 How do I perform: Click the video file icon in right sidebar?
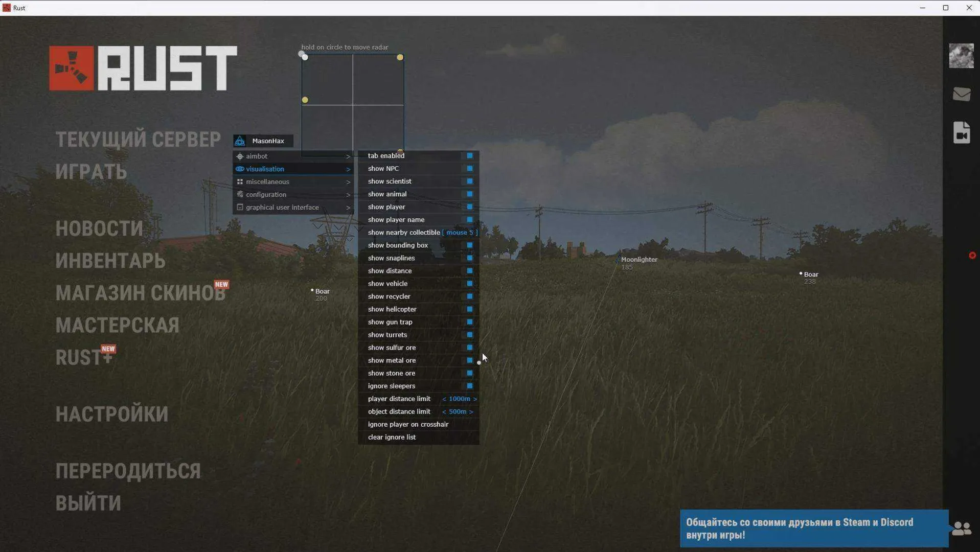pyautogui.click(x=961, y=133)
